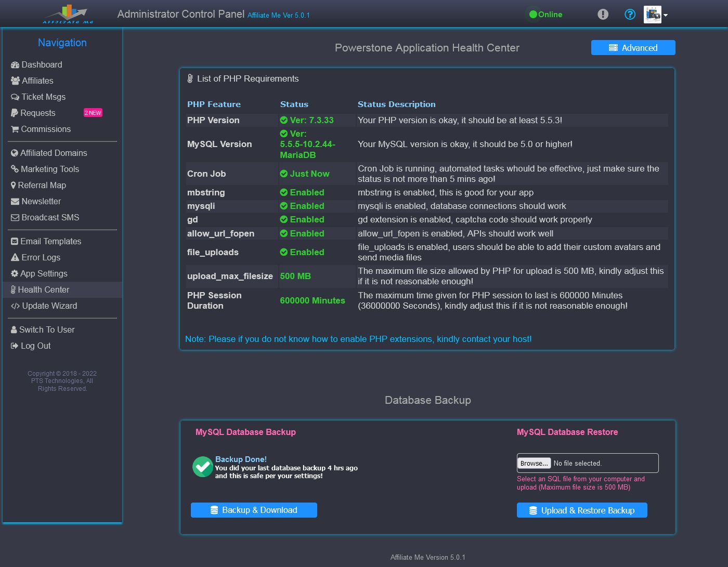
Task: Open Dashboard from the navigation
Action: click(x=42, y=64)
